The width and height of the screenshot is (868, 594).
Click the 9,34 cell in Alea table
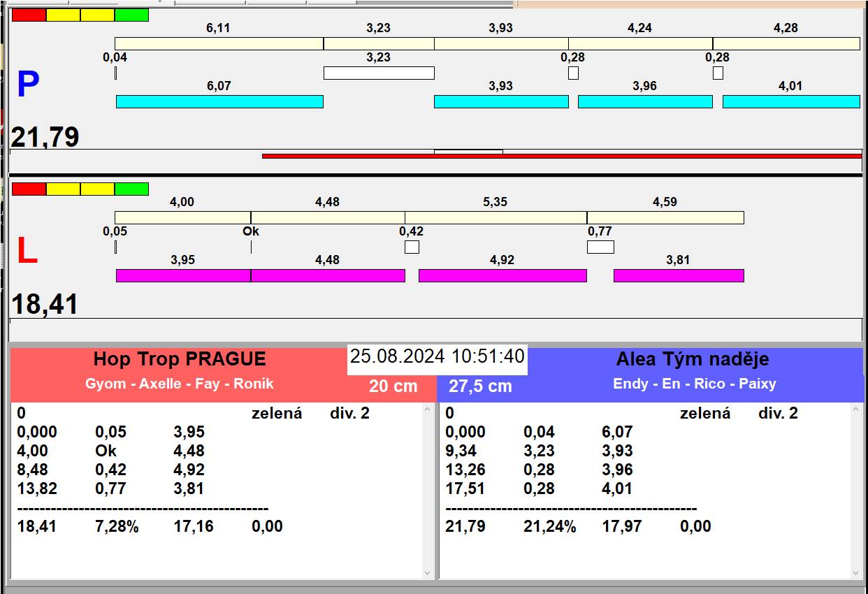[461, 451]
